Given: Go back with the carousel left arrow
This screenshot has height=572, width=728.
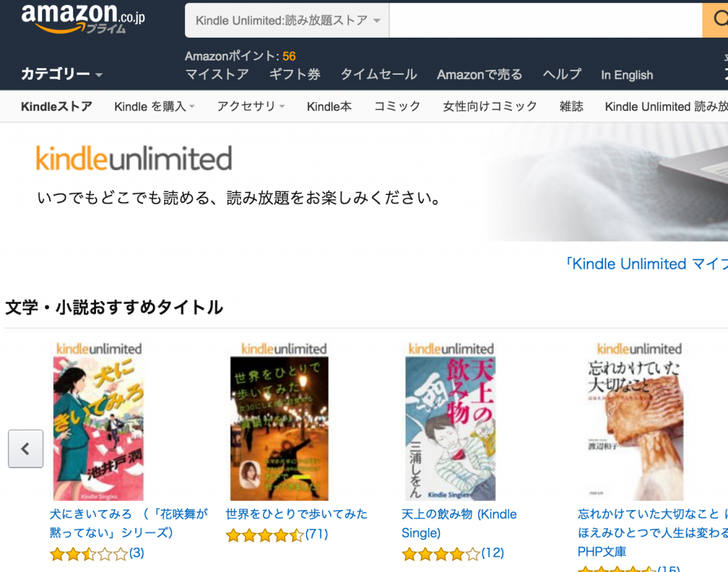Looking at the screenshot, I should pos(26,448).
